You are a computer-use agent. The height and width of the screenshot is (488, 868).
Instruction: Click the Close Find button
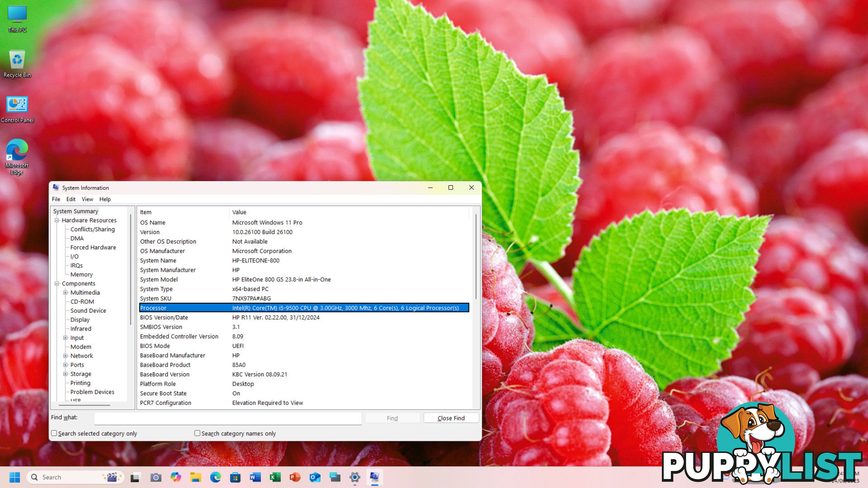451,418
